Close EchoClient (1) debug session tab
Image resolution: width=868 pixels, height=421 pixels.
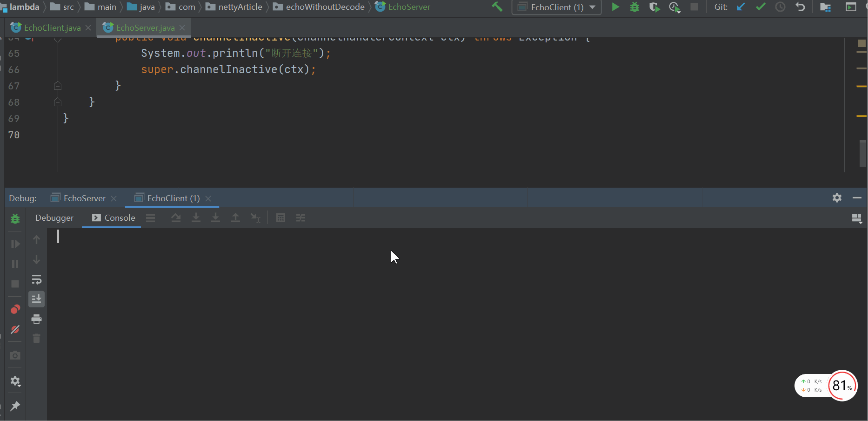point(208,198)
